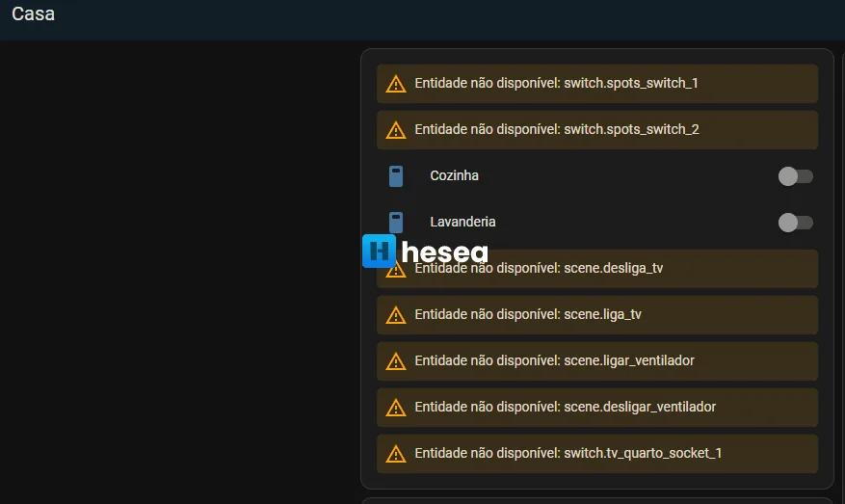The height and width of the screenshot is (504, 845).
Task: Click warning icon for scene.liga_tv
Action: [396, 315]
